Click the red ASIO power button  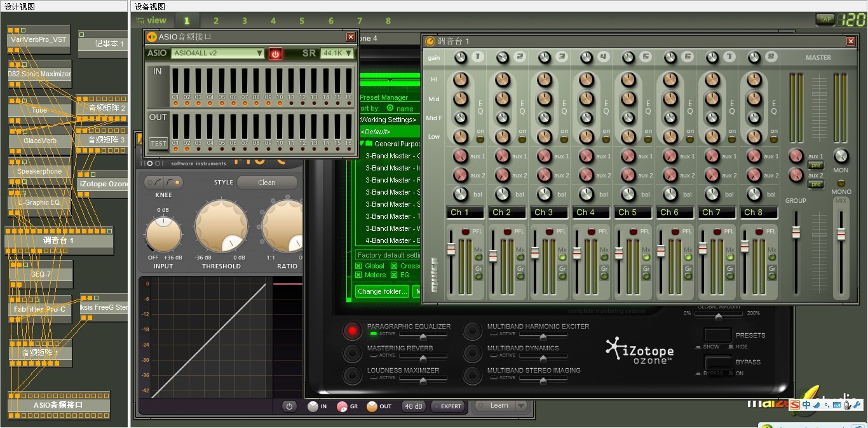pos(275,53)
